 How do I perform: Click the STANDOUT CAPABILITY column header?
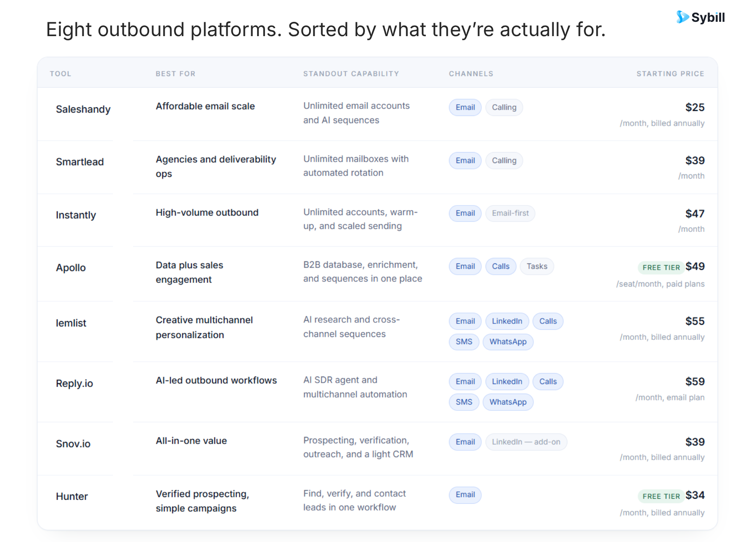point(351,74)
